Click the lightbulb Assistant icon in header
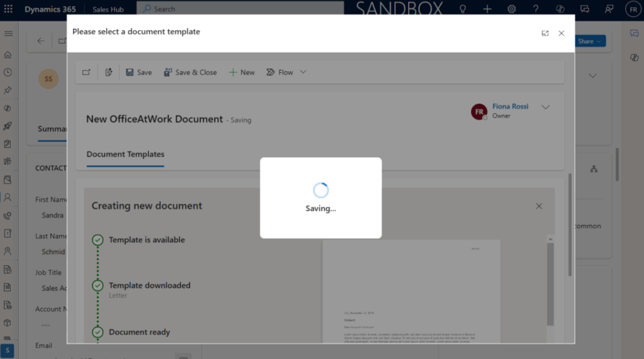This screenshot has height=359, width=644. point(462,9)
